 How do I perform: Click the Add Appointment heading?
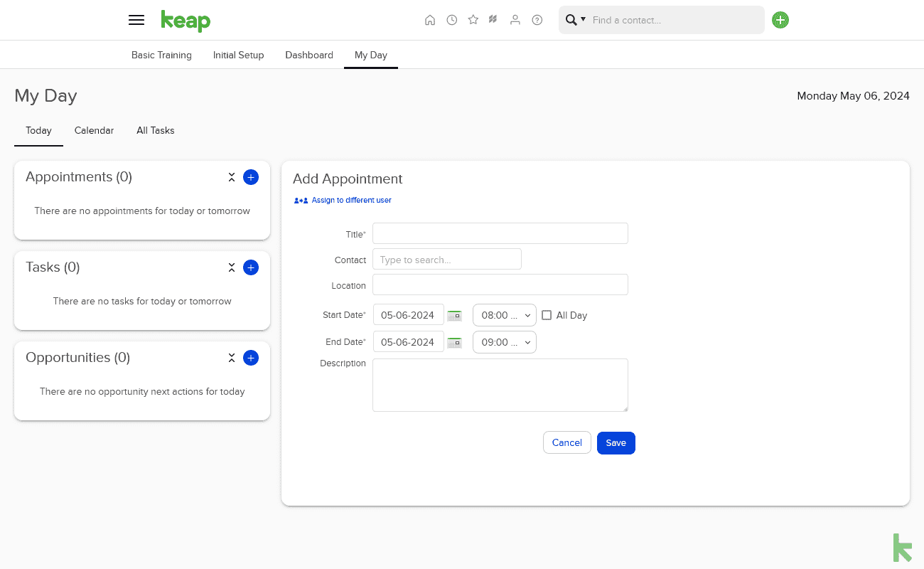click(348, 179)
